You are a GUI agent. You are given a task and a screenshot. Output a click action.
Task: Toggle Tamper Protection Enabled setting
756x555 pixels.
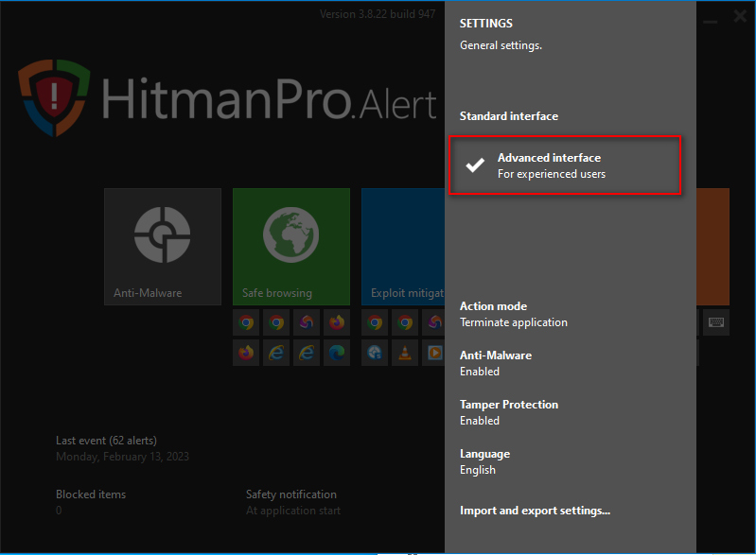click(509, 412)
